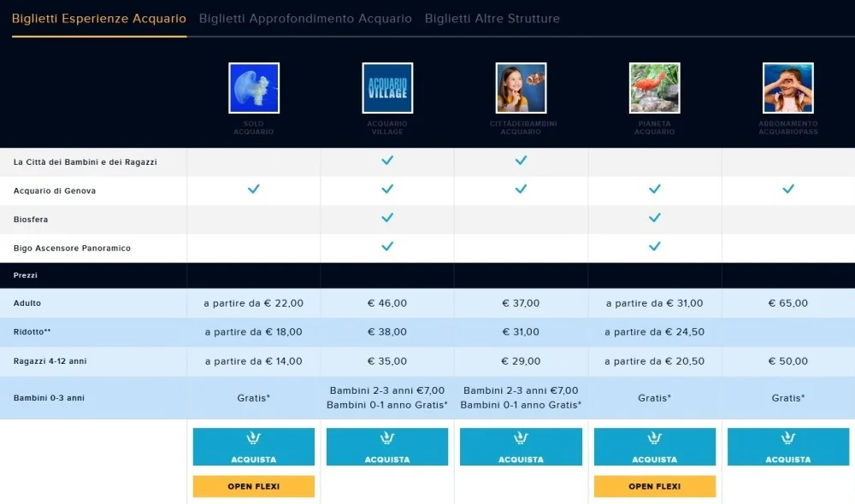Purchase the Pianeta Acquario ticket via Acquista
Viewport: 855px width, 504px height.
(x=654, y=447)
